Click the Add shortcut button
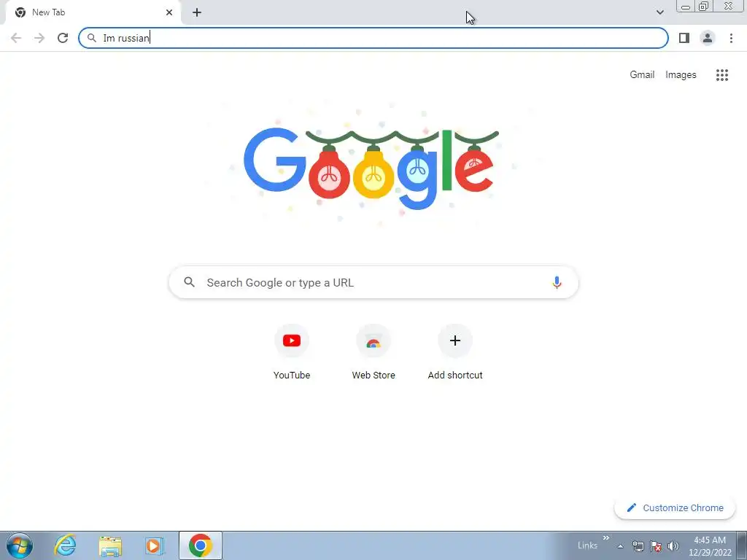This screenshot has width=747, height=560. (455, 352)
